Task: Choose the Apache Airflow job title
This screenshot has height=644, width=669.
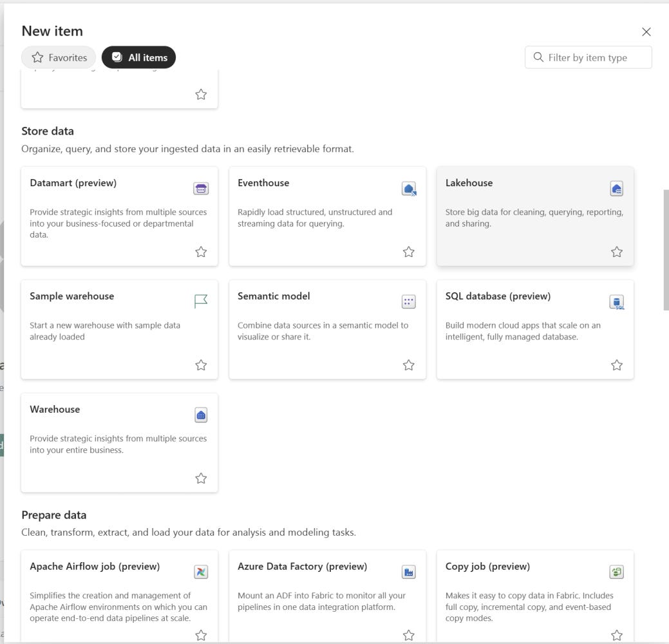Action: tap(95, 566)
